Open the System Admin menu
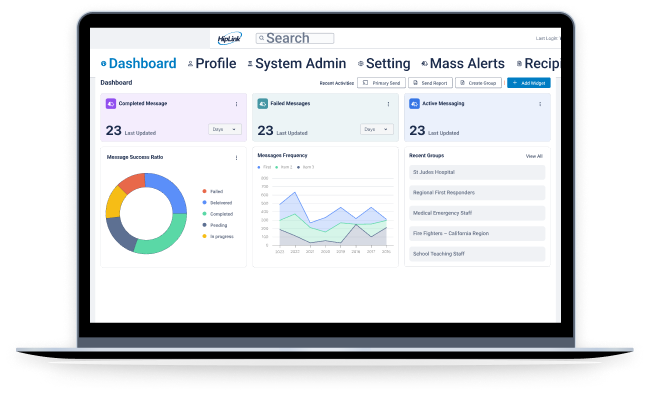Screen dimensions: 649x393 coord(297,63)
